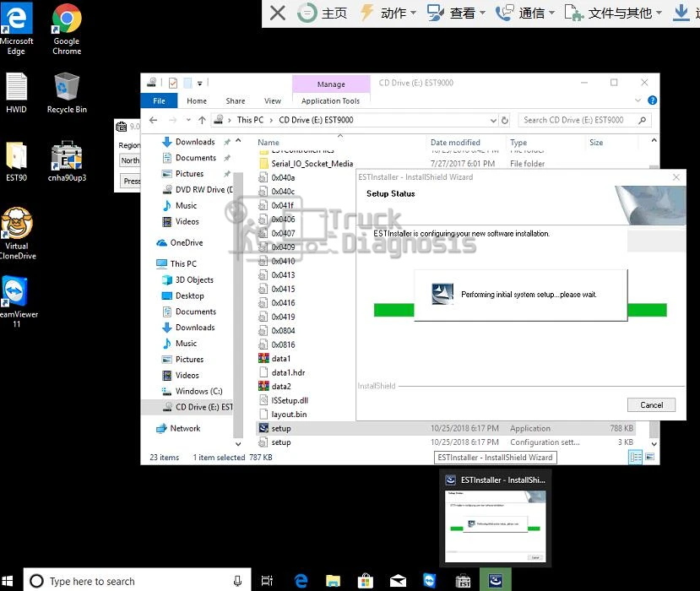This screenshot has height=591, width=700.
Task: Open 通信 menu in remote toolbar
Action: (525, 13)
